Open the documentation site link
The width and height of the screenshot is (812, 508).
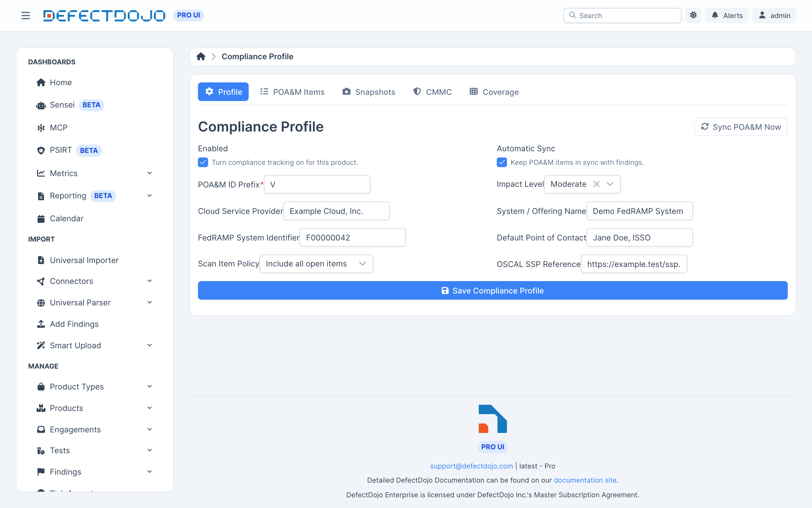pos(585,480)
